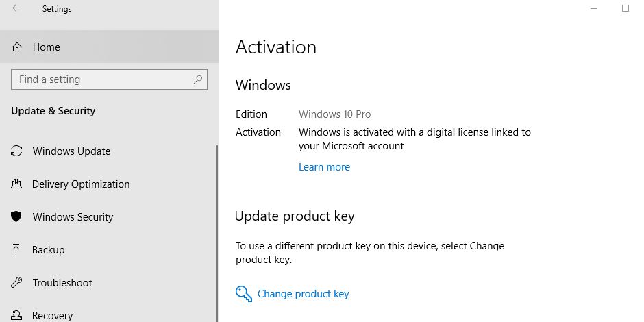Click the Find a setting search box
The width and height of the screenshot is (644, 322).
click(110, 79)
